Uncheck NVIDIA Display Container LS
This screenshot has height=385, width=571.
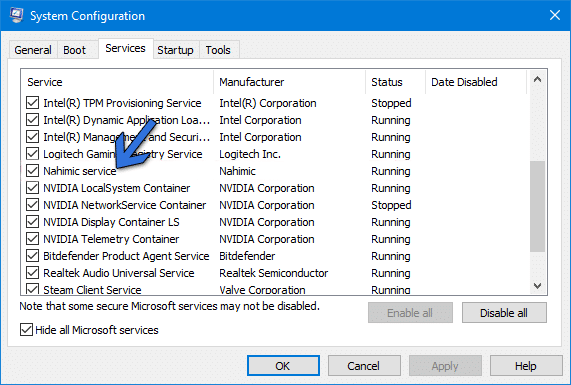point(32,222)
